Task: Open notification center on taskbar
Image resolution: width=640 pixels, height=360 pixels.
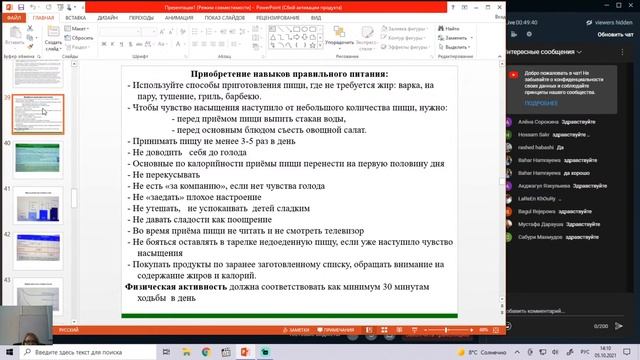Action: (627, 352)
